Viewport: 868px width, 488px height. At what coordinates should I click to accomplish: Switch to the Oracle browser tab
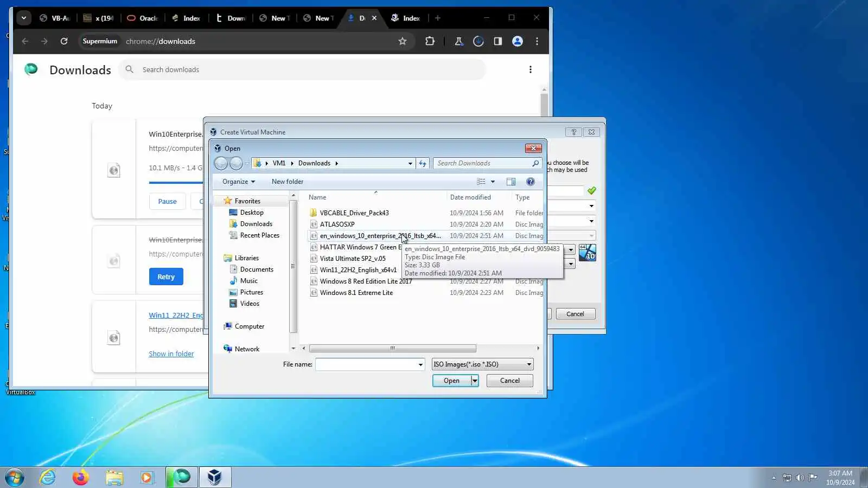coord(143,18)
